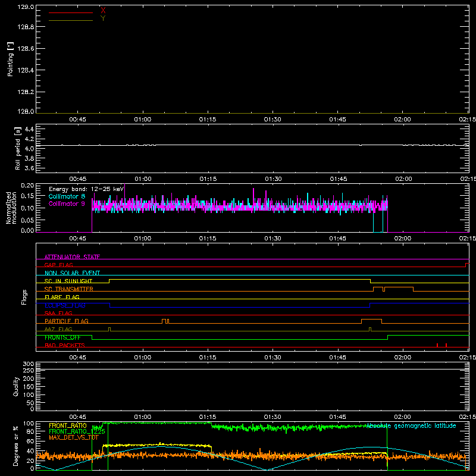Click the 'Flags' axis title
Screen dimensions: 476x476
(x=24, y=297)
